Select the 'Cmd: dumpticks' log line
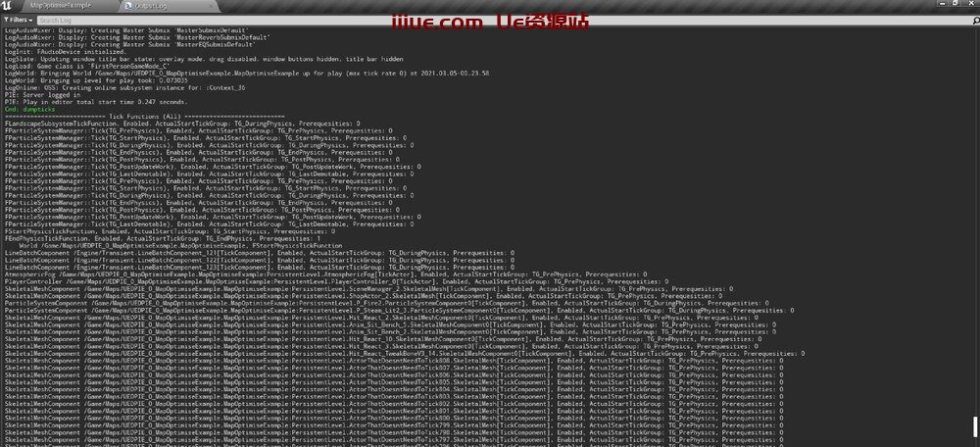Screen dimensions: 980x447 tap(31, 108)
